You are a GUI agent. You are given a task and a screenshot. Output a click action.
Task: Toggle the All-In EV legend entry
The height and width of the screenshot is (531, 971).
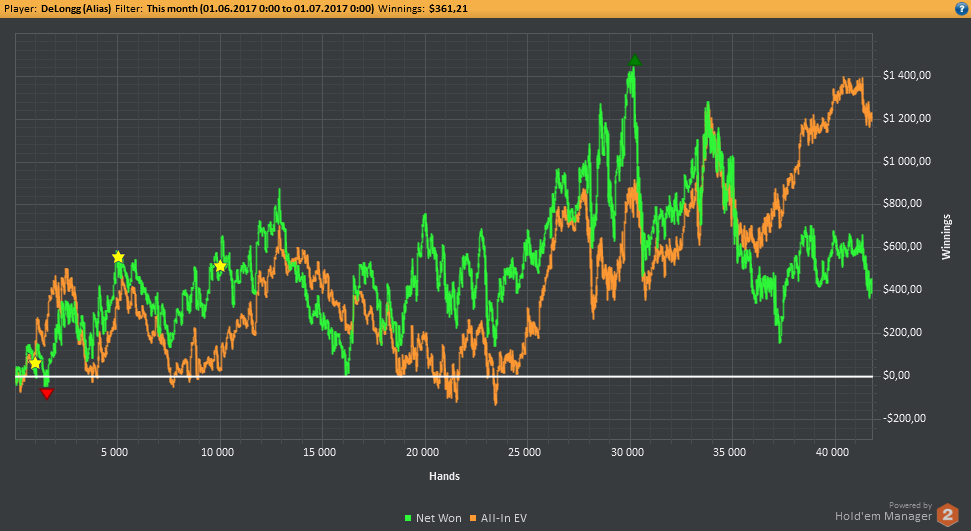tap(499, 518)
